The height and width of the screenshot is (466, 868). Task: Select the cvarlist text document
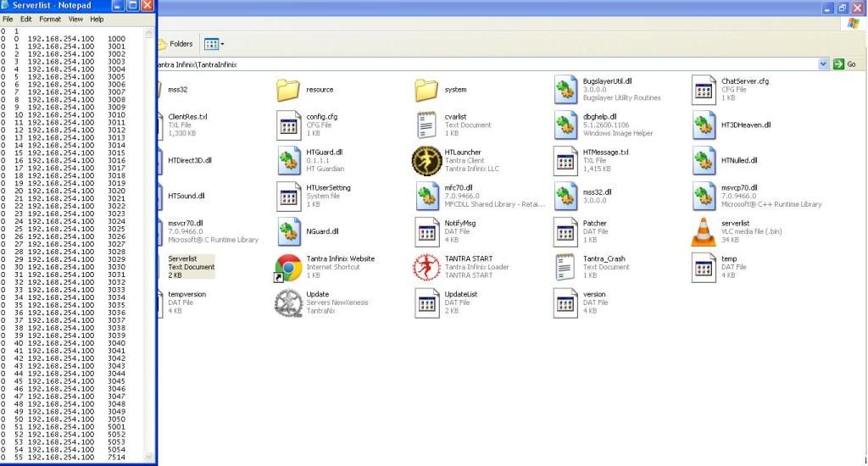click(x=426, y=125)
